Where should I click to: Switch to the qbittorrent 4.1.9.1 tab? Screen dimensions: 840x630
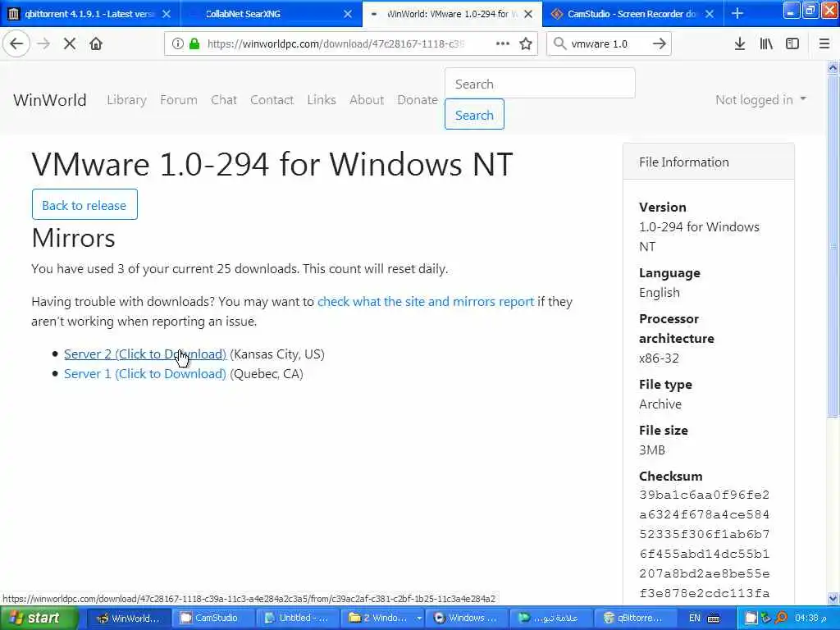90,13
